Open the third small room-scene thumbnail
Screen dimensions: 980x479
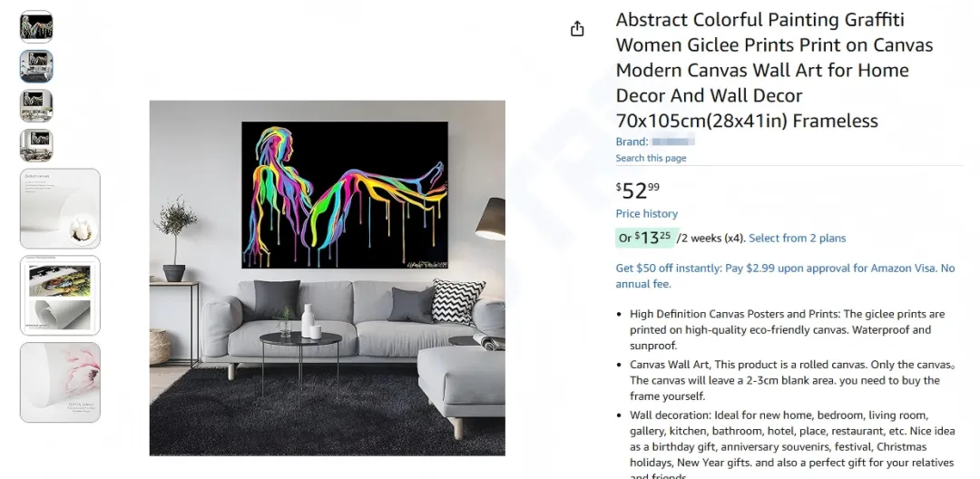coord(36,105)
